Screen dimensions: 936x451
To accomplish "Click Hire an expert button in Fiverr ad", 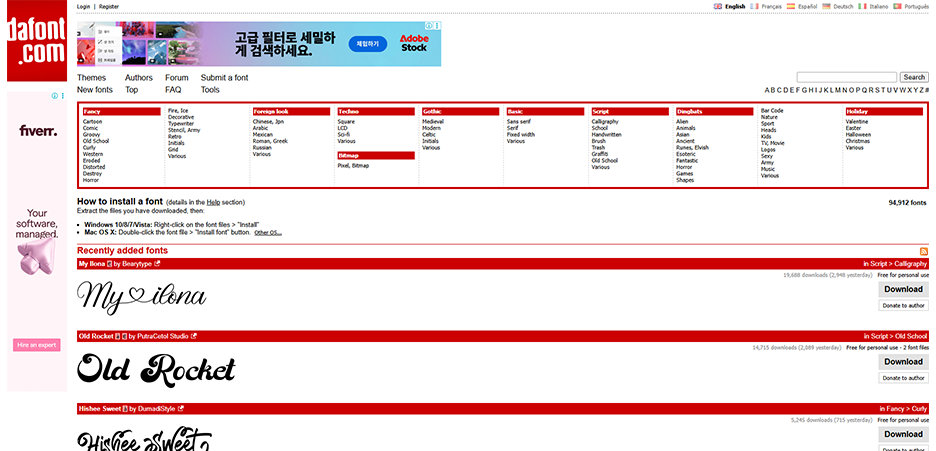I will [37, 345].
